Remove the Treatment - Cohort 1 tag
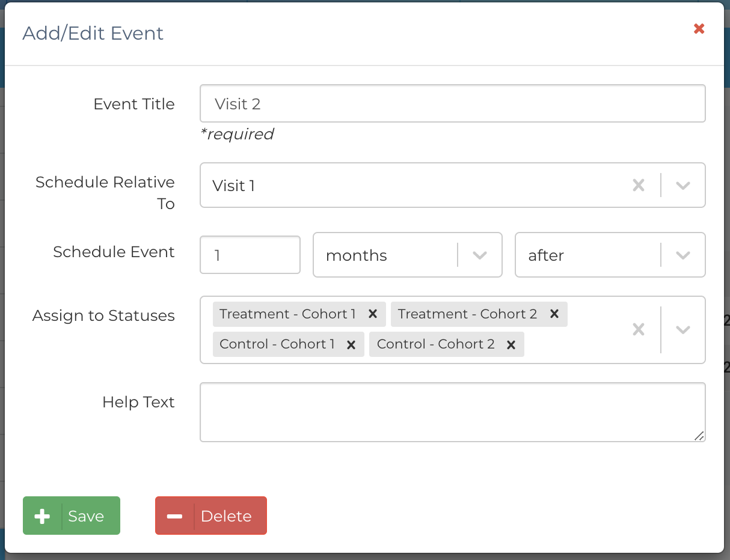Image resolution: width=730 pixels, height=560 pixels. point(373,314)
